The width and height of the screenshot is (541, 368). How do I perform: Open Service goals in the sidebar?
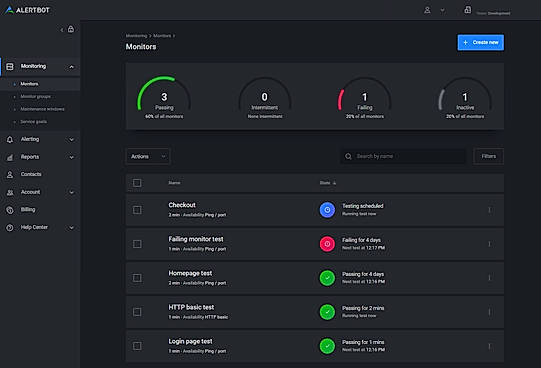click(33, 122)
